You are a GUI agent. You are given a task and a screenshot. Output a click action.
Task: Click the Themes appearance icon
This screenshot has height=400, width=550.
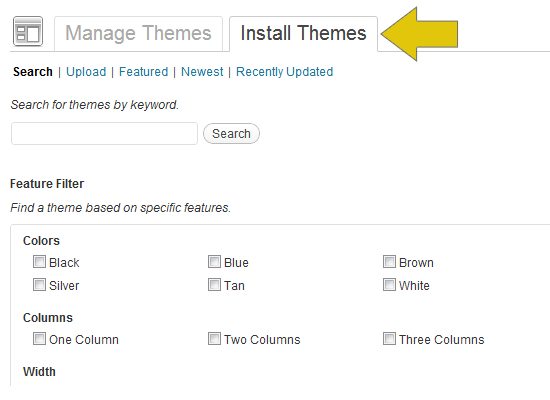(x=28, y=31)
